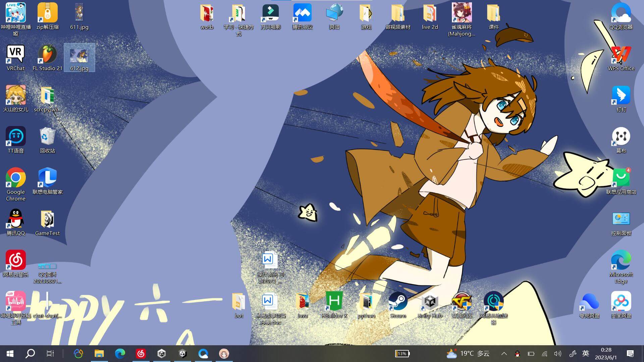644x362 pixels.
Task: Open 网易UU加速器 shortcut
Action: 493,308
